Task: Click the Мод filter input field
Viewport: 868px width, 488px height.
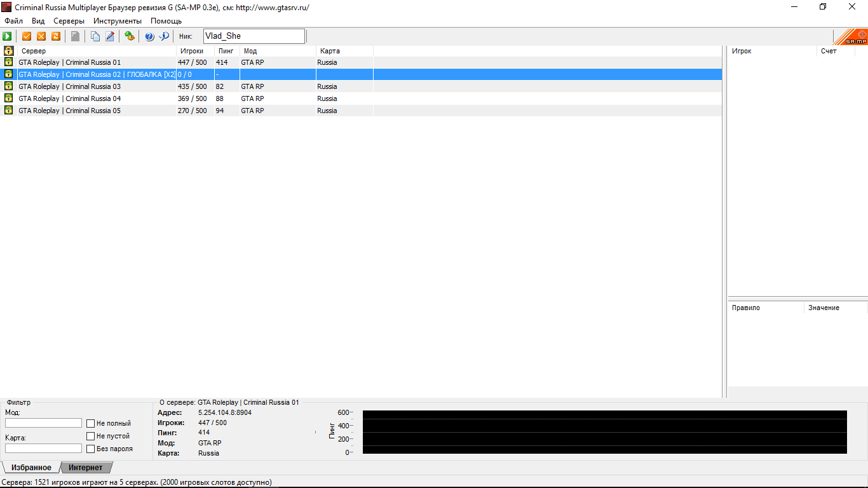Action: tap(43, 423)
